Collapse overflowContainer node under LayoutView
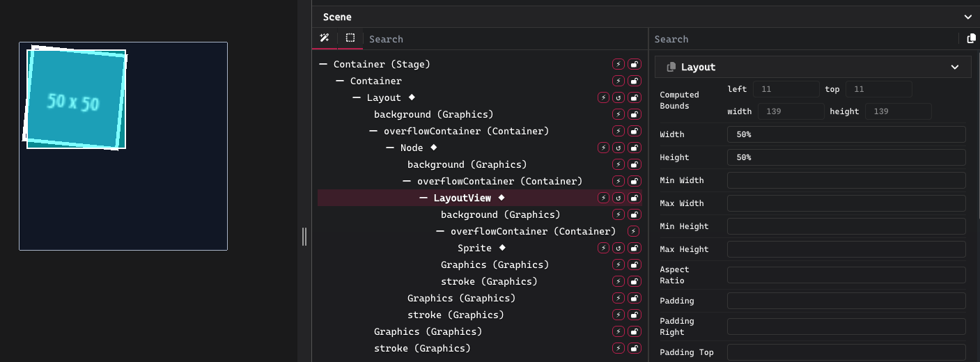The height and width of the screenshot is (362, 980). 440,231
